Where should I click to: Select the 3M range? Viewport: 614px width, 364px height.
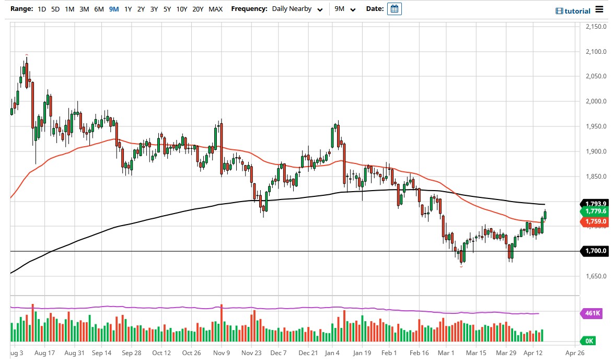coord(84,9)
